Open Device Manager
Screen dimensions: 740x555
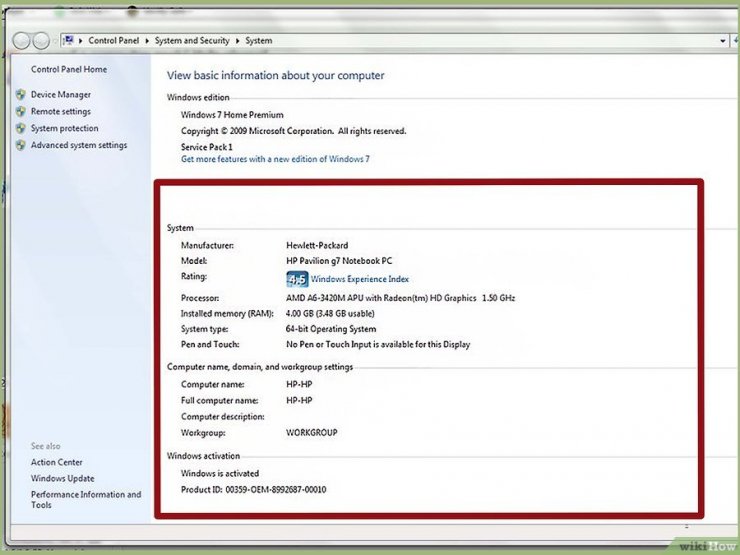point(61,94)
